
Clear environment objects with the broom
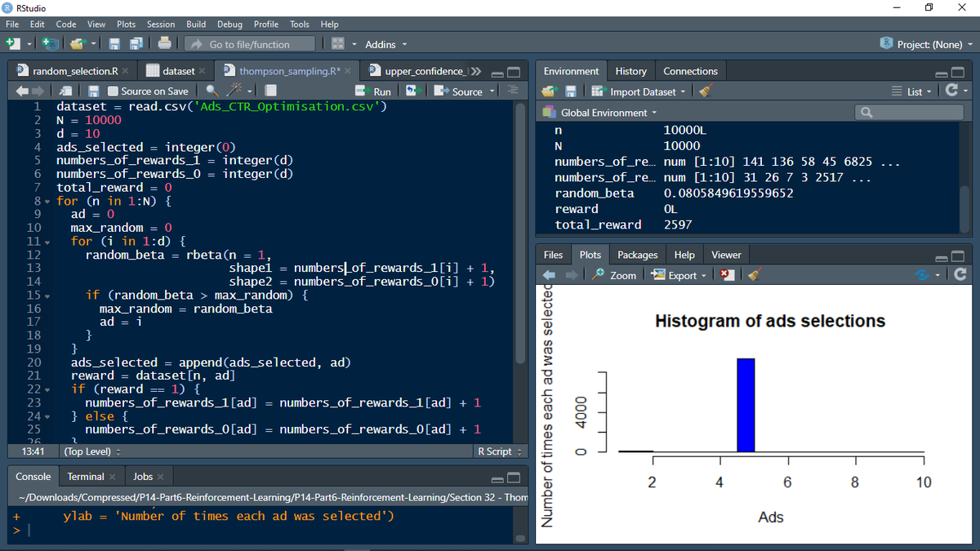coord(704,91)
